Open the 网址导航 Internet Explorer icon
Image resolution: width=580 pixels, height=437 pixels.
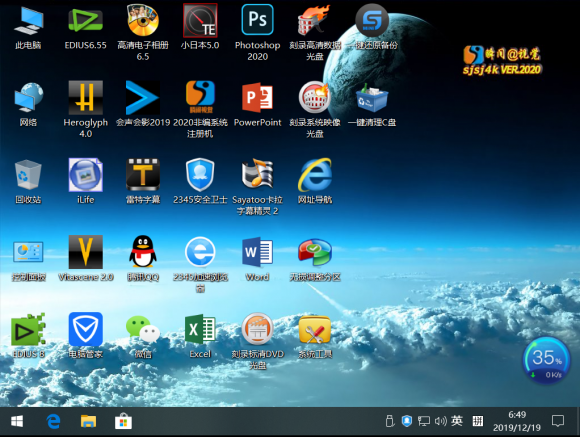tap(315, 175)
